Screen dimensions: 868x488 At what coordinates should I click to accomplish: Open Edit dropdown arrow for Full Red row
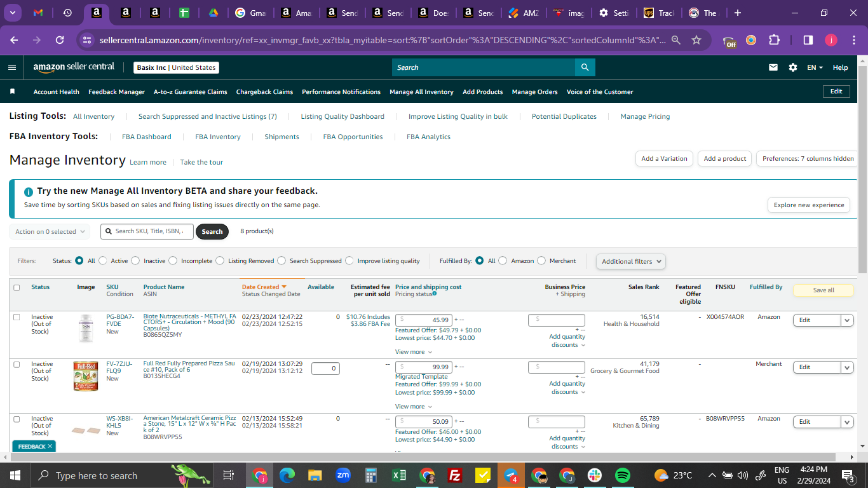(x=847, y=367)
